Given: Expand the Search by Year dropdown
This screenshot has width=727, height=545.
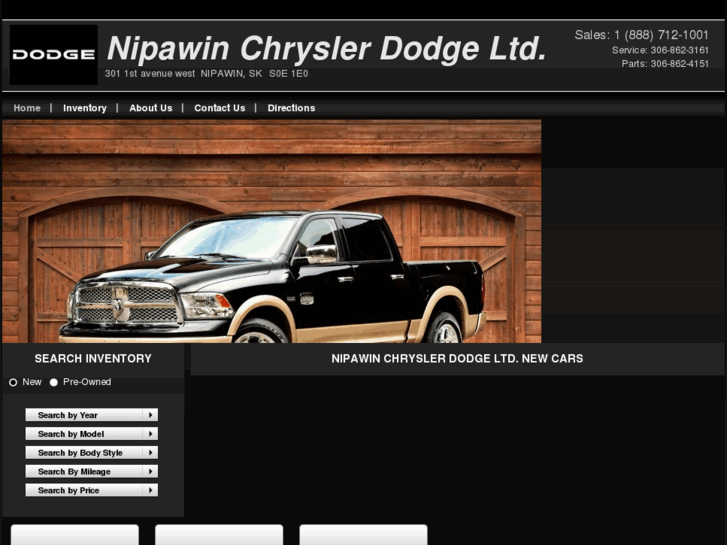Looking at the screenshot, I should click(91, 415).
